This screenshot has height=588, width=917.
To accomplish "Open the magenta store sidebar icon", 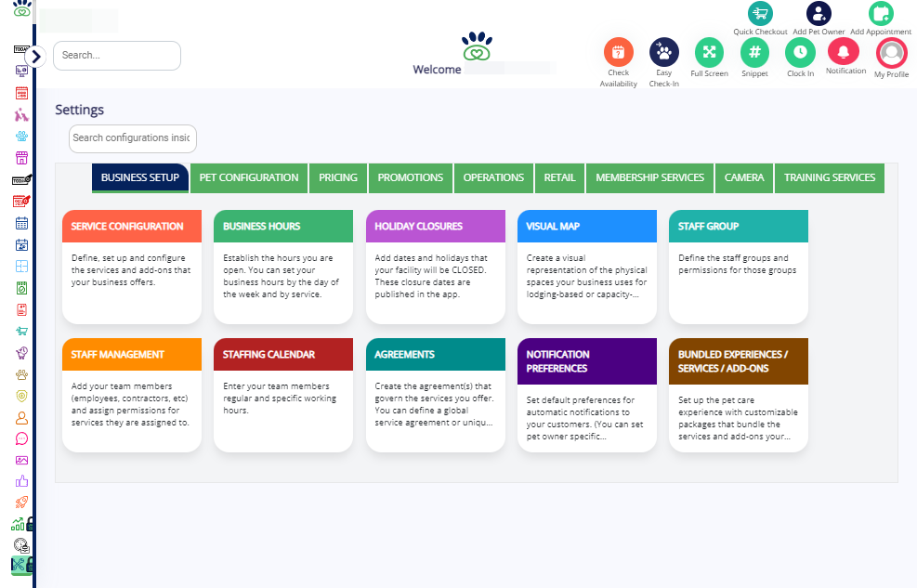I will coord(21,158).
